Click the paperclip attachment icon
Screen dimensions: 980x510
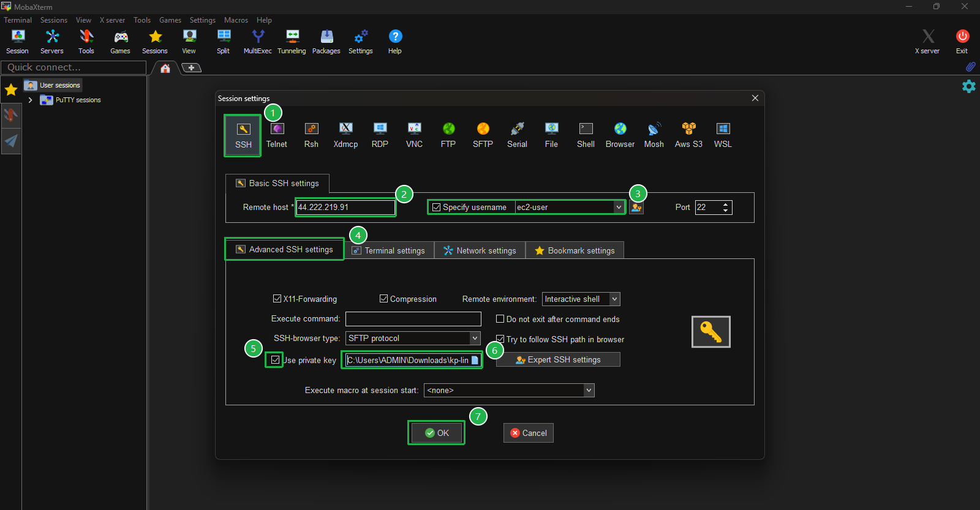[x=970, y=66]
